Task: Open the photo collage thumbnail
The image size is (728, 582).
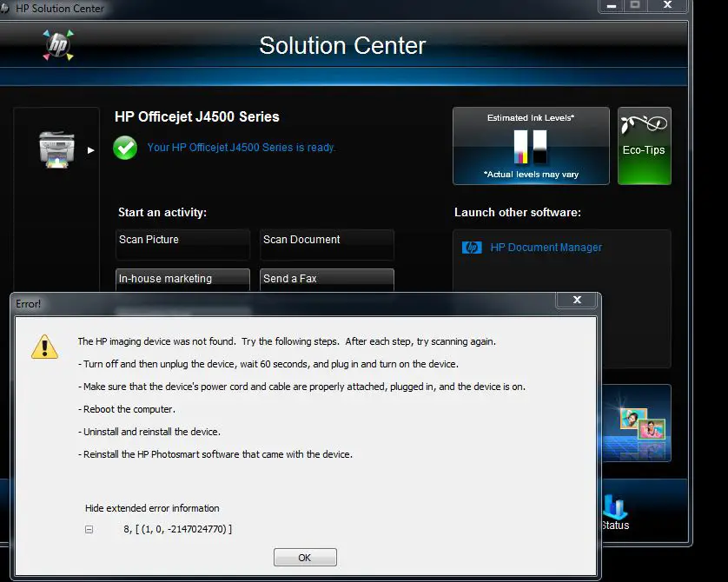Action: 637,423
